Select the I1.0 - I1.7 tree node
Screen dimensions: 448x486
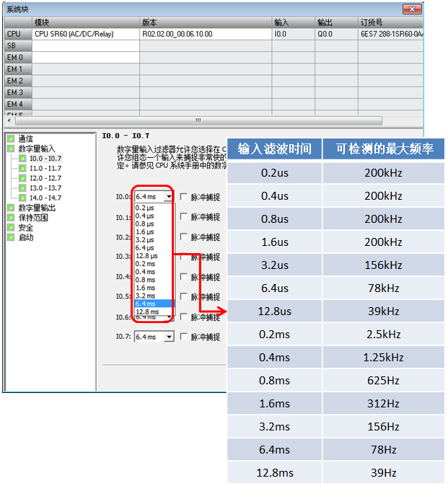[45, 168]
